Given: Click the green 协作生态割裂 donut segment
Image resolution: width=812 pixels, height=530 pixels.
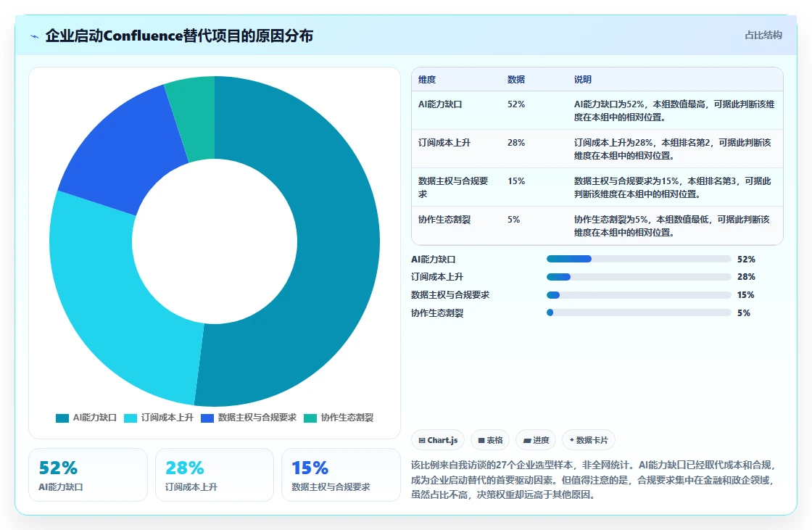Looking at the screenshot, I should click(194, 118).
